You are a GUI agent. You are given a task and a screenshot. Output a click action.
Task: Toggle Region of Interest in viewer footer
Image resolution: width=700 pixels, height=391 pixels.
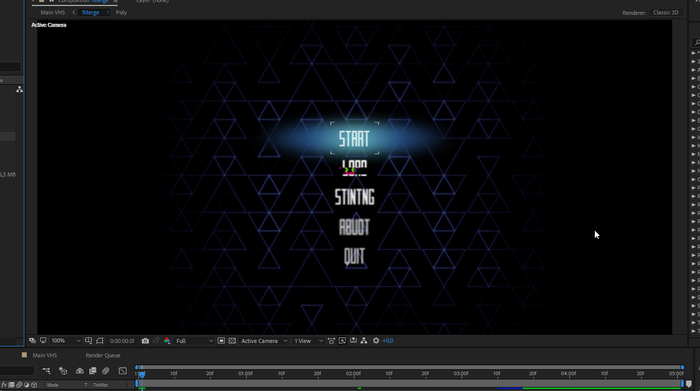[x=221, y=341]
